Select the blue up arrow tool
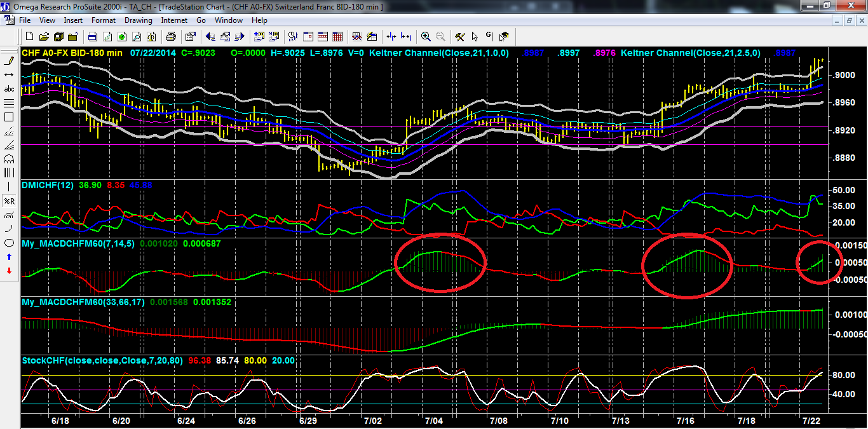Viewport: 868px width, 429px height. pos(10,257)
